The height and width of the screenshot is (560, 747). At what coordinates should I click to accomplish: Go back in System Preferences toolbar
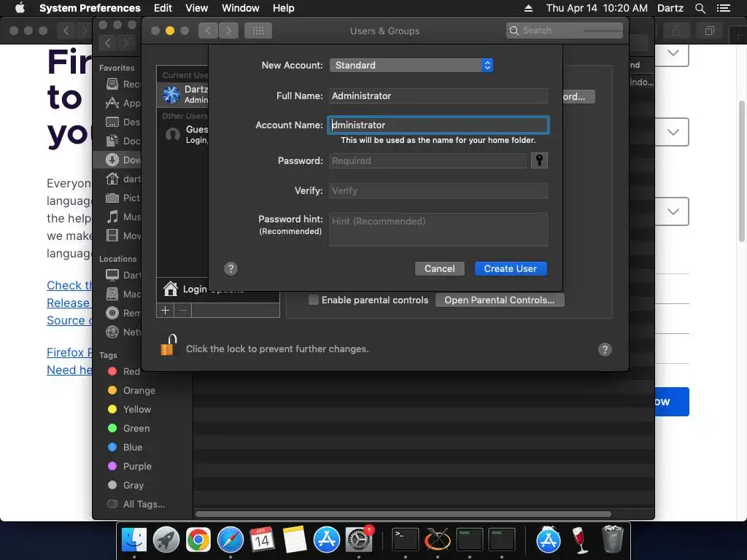point(208,31)
